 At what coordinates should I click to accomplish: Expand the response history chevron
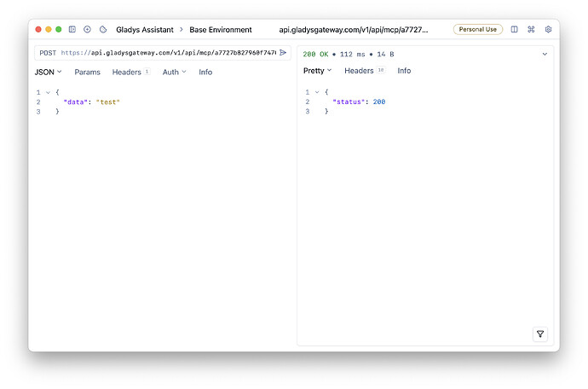tap(545, 54)
